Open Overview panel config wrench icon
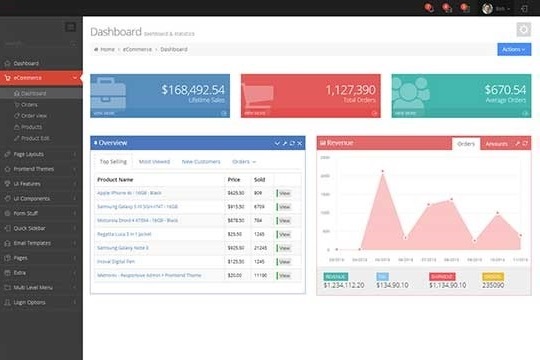 [285, 143]
